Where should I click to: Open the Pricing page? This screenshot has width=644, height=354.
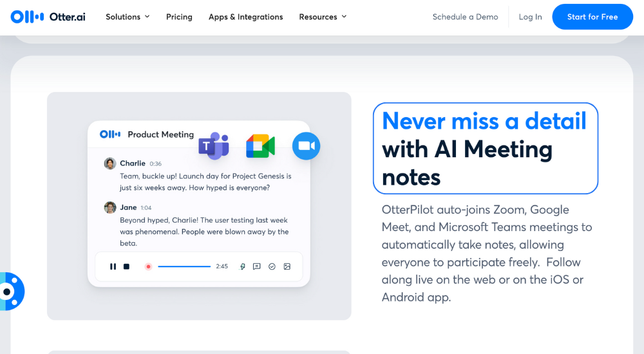click(x=179, y=17)
